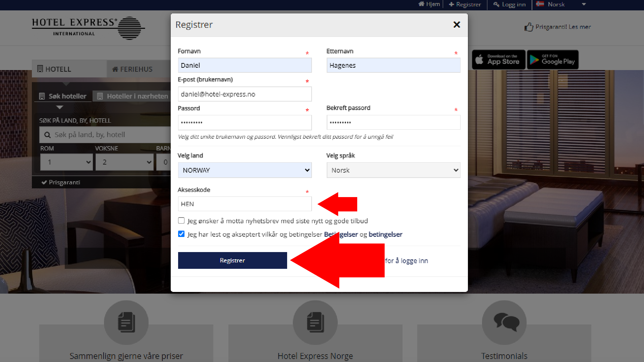Open the Velg språk dropdown showing Norsk
Screen dimensions: 644x362
pyautogui.click(x=393, y=170)
